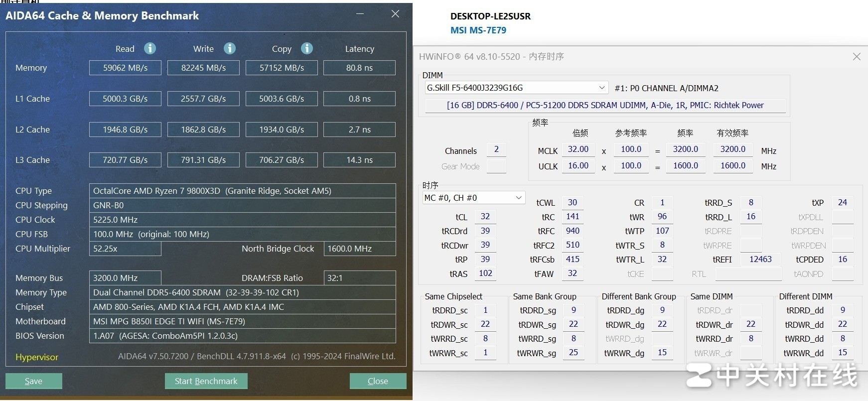This screenshot has width=868, height=401.
Task: Click tWTP timing value 107
Action: [662, 231]
